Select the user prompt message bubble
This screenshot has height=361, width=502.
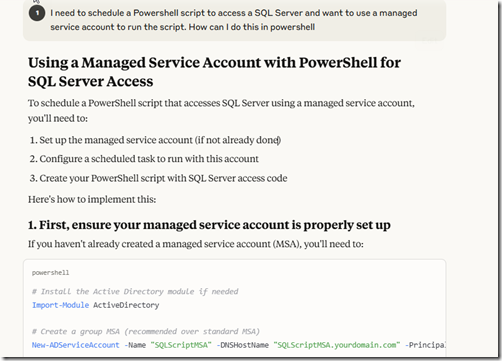click(234, 20)
